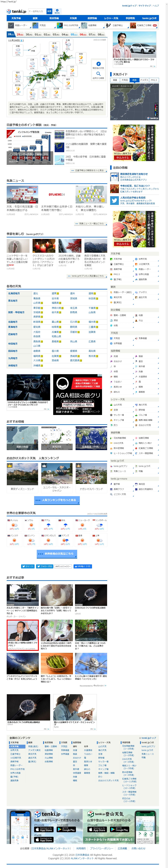Click 人気ランキングをもっと見る button
Screen dimensions: 168x868
pos(57,500)
